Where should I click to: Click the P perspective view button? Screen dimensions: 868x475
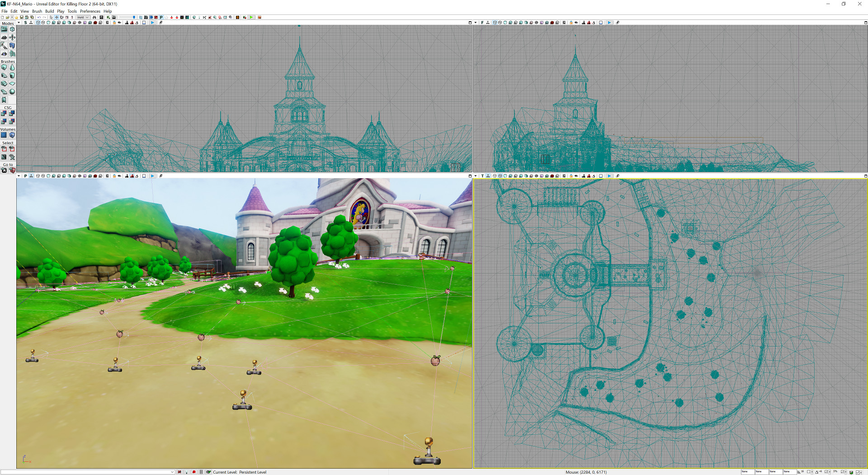coord(25,176)
